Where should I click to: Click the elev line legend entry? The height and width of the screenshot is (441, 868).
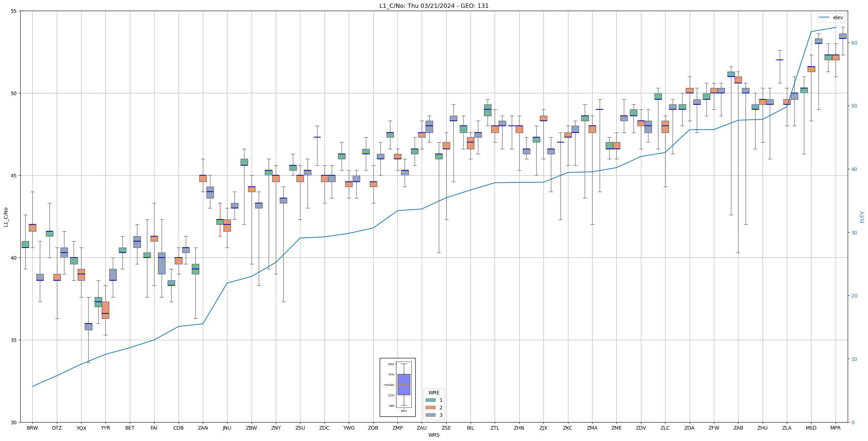[x=831, y=17]
